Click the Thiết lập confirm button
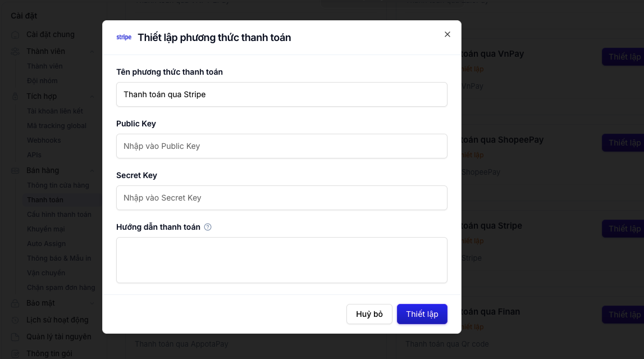Screen dimensions: 644x359 (x=422, y=314)
